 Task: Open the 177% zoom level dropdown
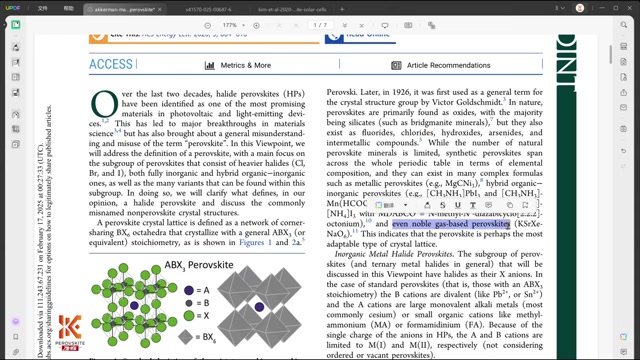click(x=234, y=25)
